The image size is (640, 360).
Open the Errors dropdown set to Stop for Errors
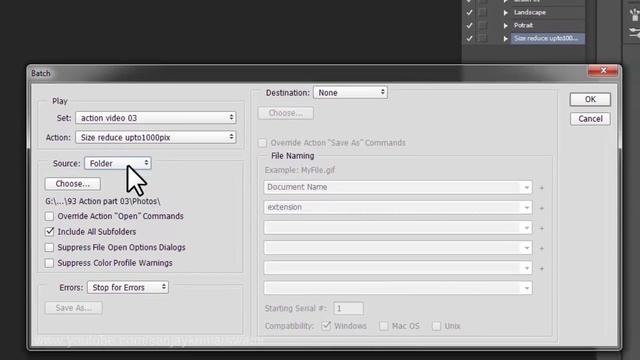point(128,287)
